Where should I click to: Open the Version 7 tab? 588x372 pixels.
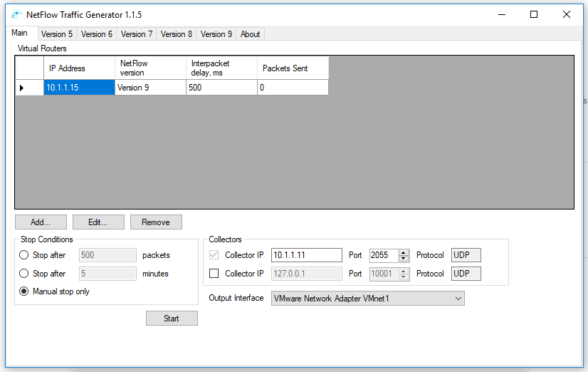tap(137, 34)
